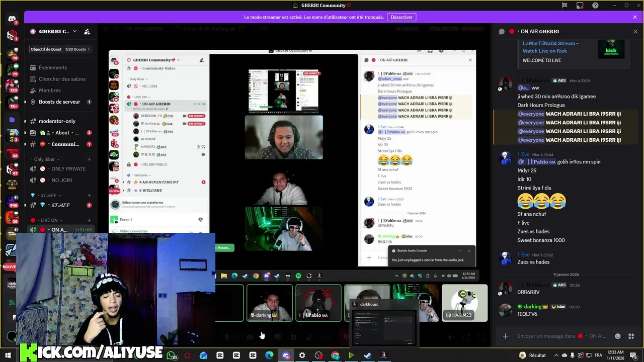Close the ON AIR GHERBI chat panel
Viewport: 644px width, 362px height.
pos(635,31)
